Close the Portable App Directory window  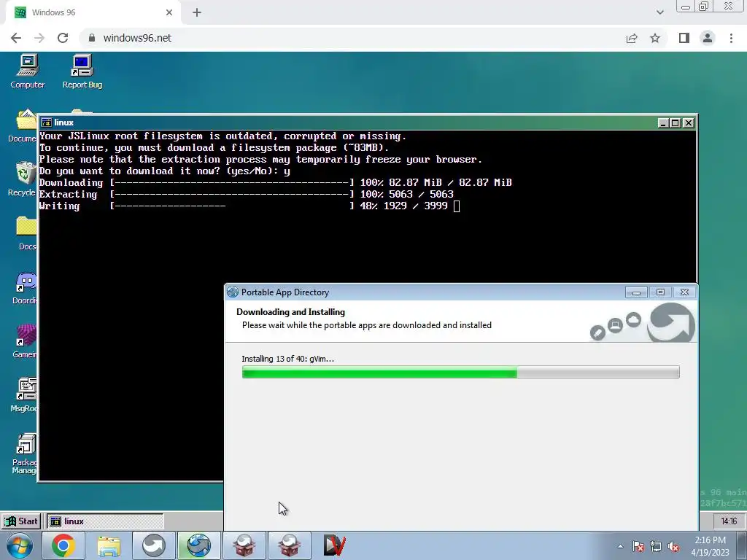point(684,292)
